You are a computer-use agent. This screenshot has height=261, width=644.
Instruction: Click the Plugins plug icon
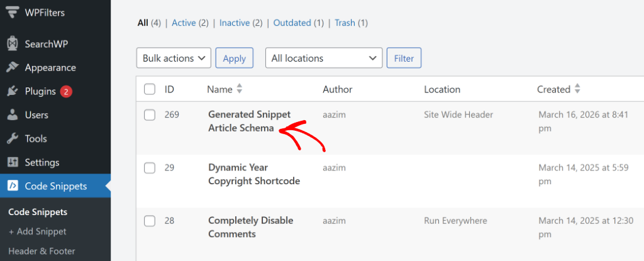pyautogui.click(x=13, y=91)
